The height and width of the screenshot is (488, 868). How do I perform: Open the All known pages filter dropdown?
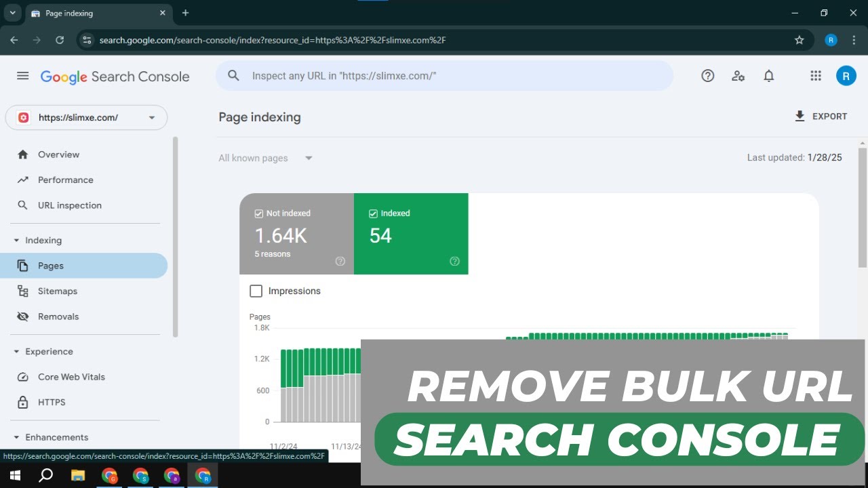click(x=266, y=158)
